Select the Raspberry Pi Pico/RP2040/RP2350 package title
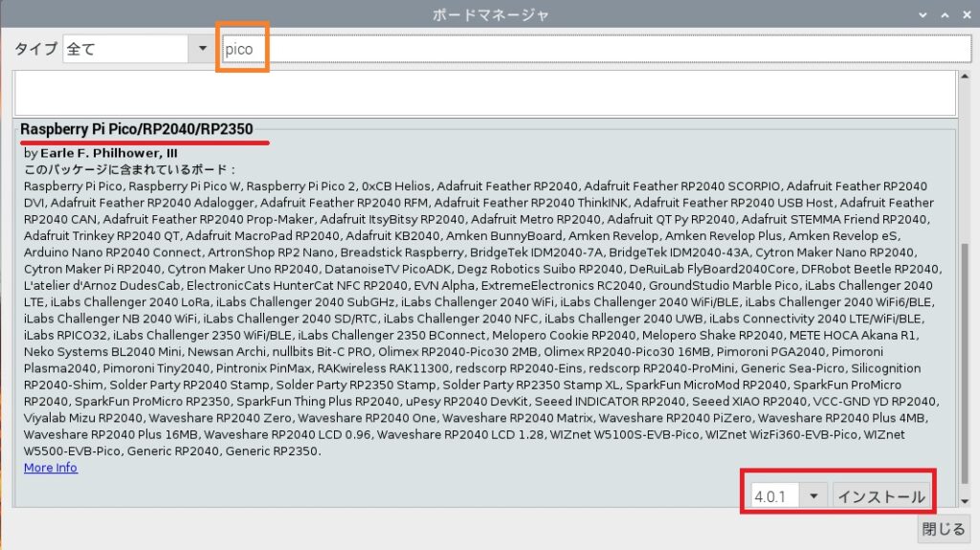 click(x=137, y=129)
